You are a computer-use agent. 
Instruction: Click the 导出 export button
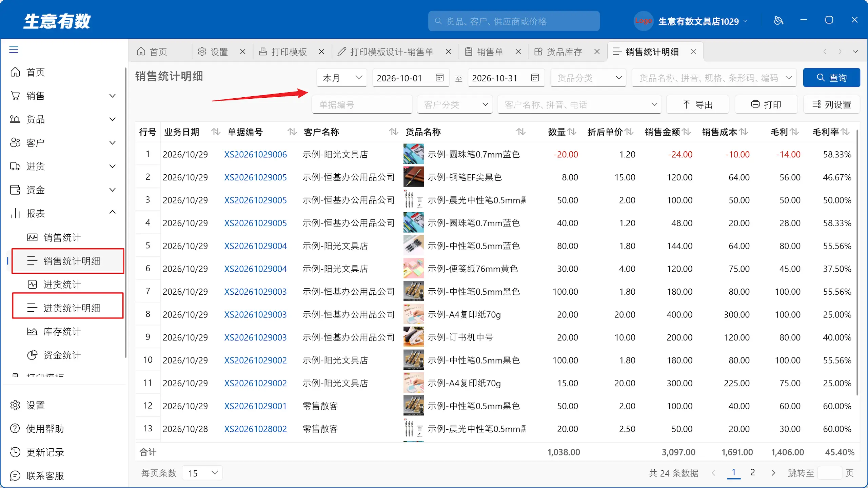point(697,104)
